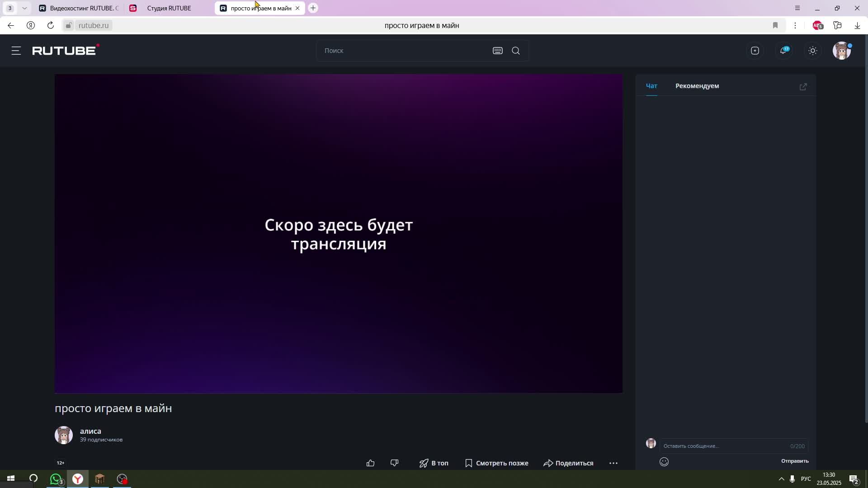Add video to Смотреть позже
Screen dimensions: 868x488
point(496,463)
